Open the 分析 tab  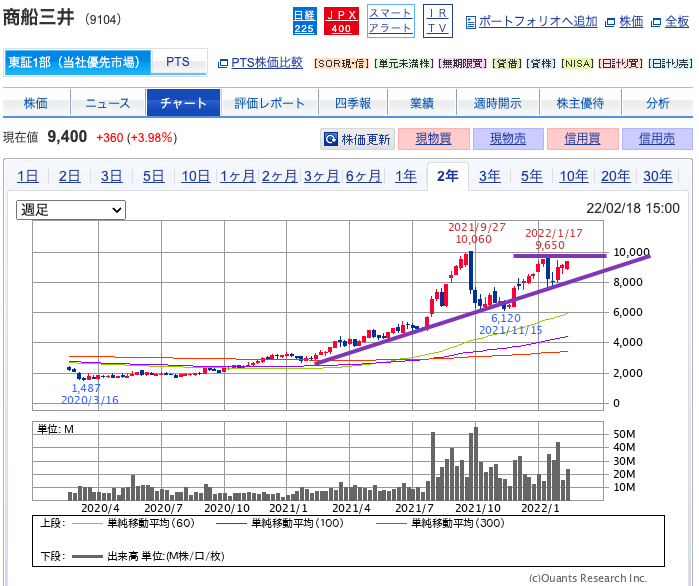point(658,103)
